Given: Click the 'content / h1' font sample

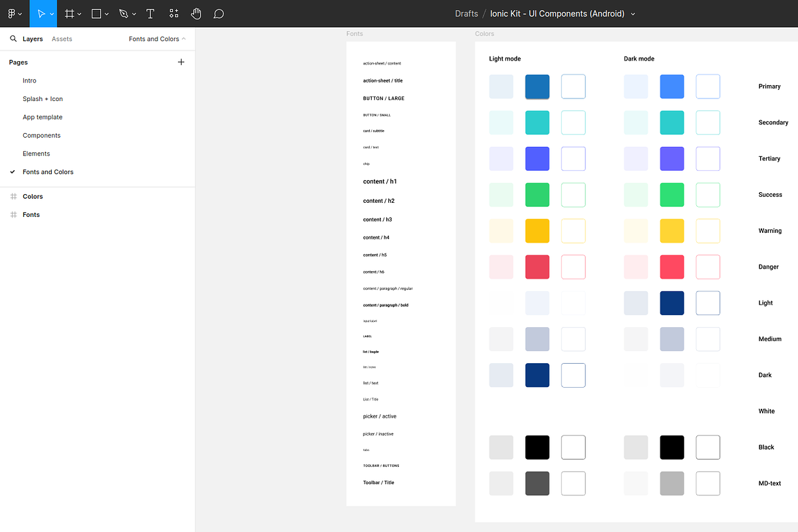Looking at the screenshot, I should [380, 182].
